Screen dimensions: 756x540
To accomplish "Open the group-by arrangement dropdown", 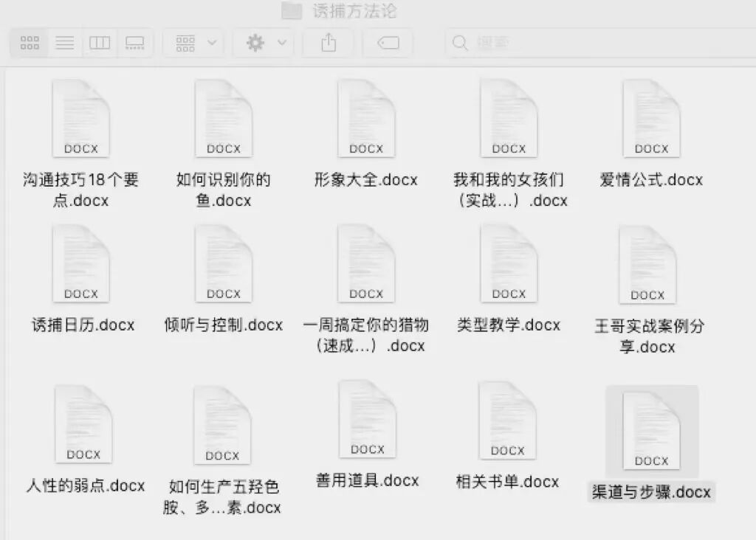I will coord(195,43).
